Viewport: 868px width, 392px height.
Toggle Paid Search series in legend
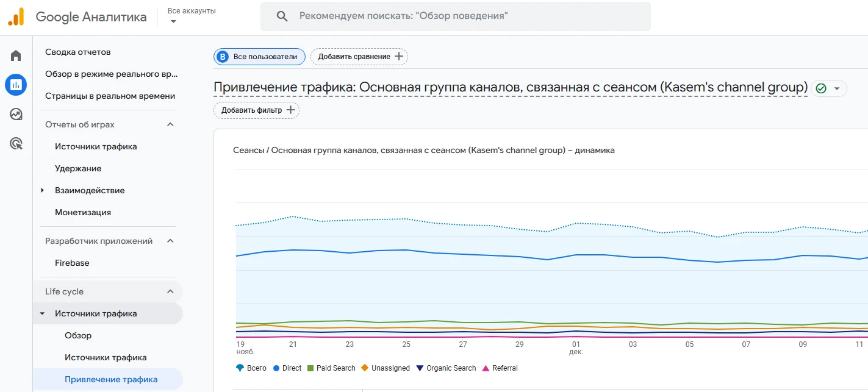331,368
